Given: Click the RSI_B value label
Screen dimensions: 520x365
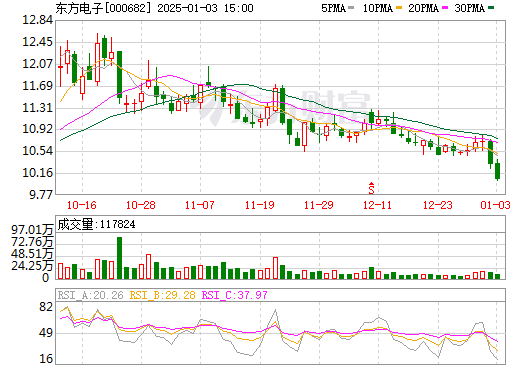Looking at the screenshot, I should (x=162, y=295).
